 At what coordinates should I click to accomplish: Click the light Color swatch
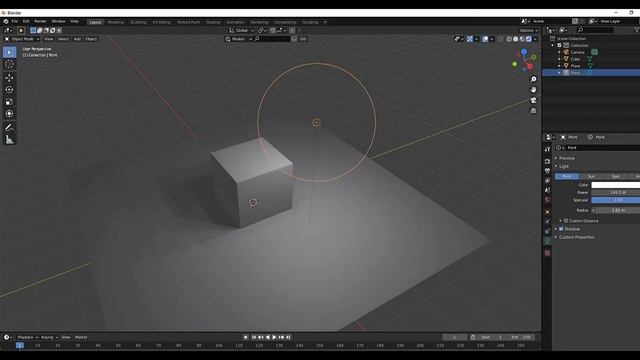(616, 185)
